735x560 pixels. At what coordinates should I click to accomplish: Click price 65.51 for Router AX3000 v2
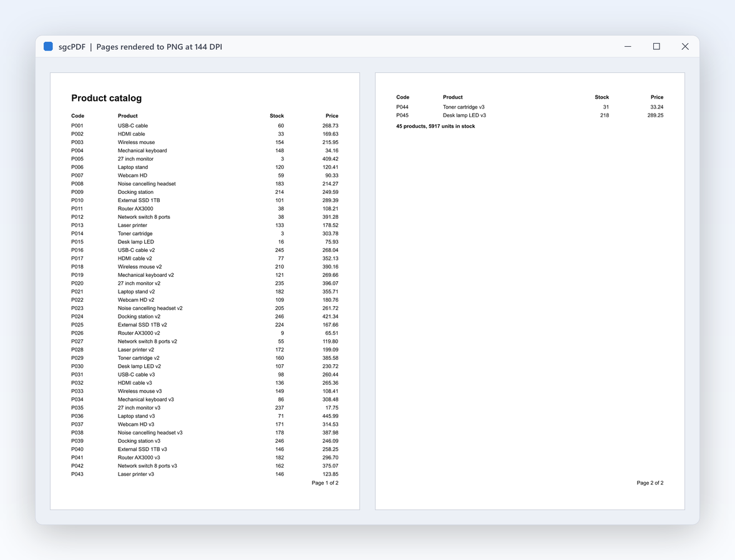coord(332,333)
